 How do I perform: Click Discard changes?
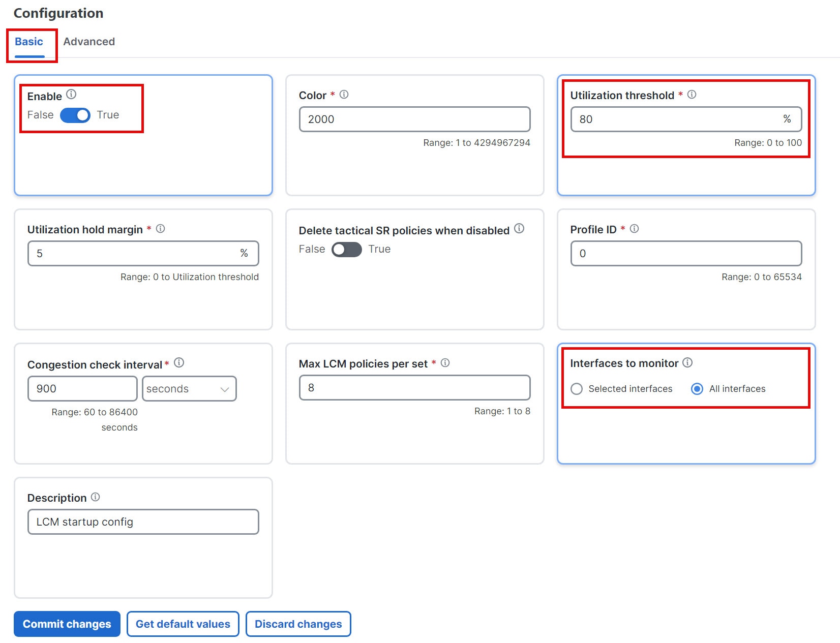(298, 624)
